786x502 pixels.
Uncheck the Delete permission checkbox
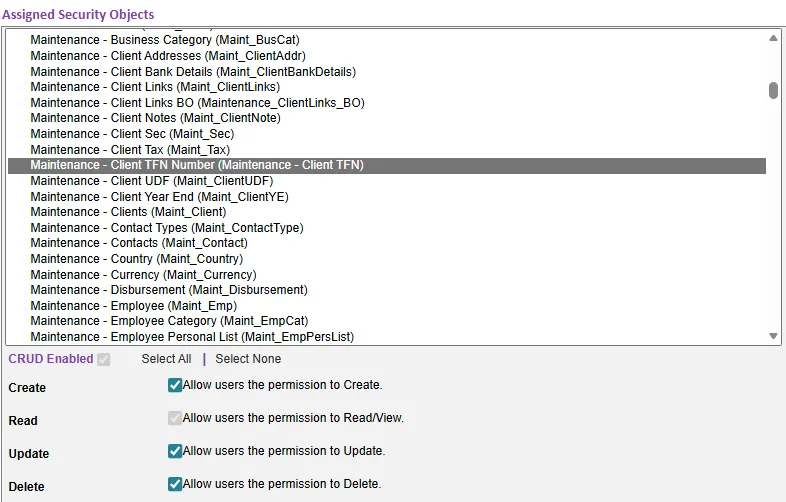[x=174, y=484]
